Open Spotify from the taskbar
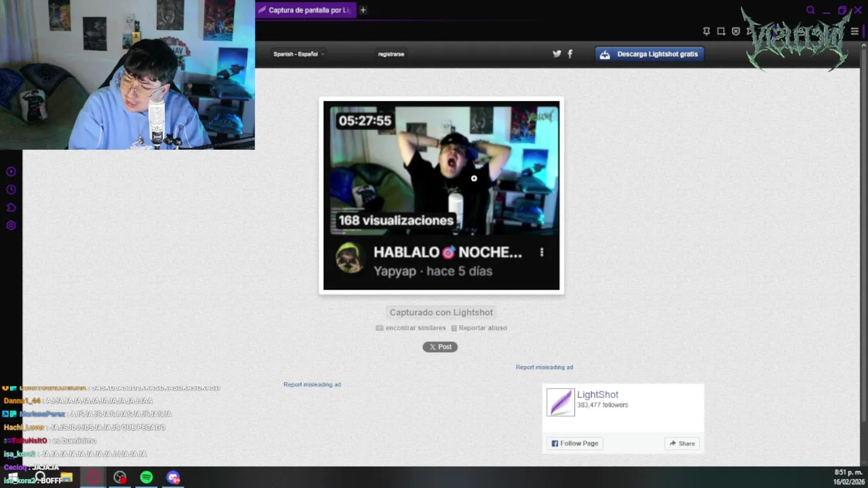This screenshot has width=868, height=488. tap(146, 478)
